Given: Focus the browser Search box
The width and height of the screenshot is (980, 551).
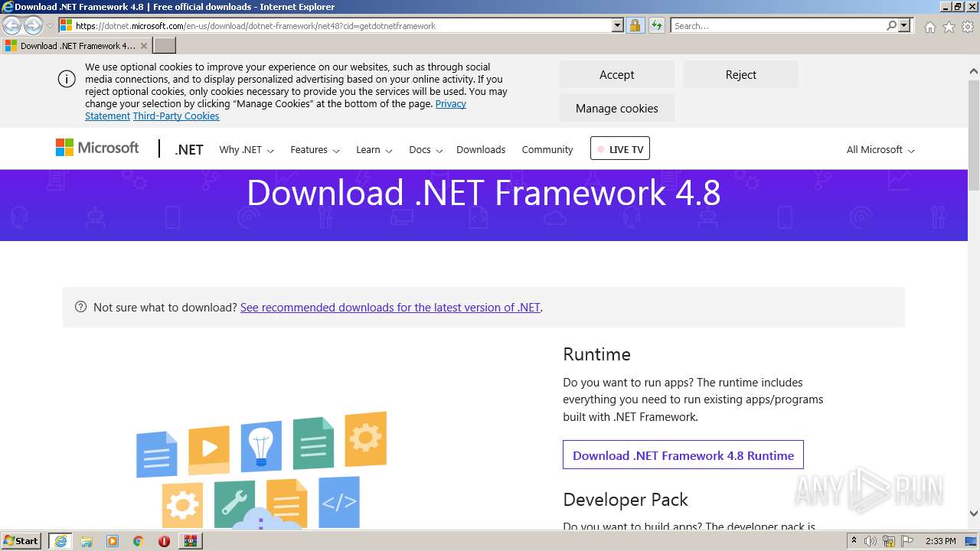Looking at the screenshot, I should [779, 25].
